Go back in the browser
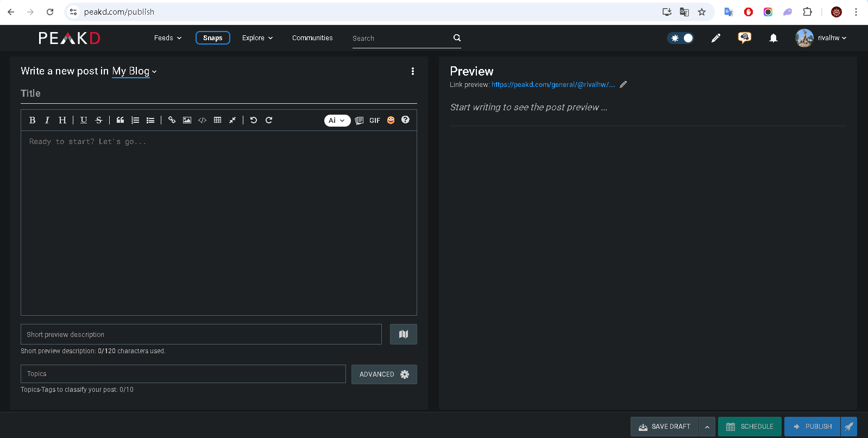This screenshot has width=868, height=438. (x=11, y=12)
